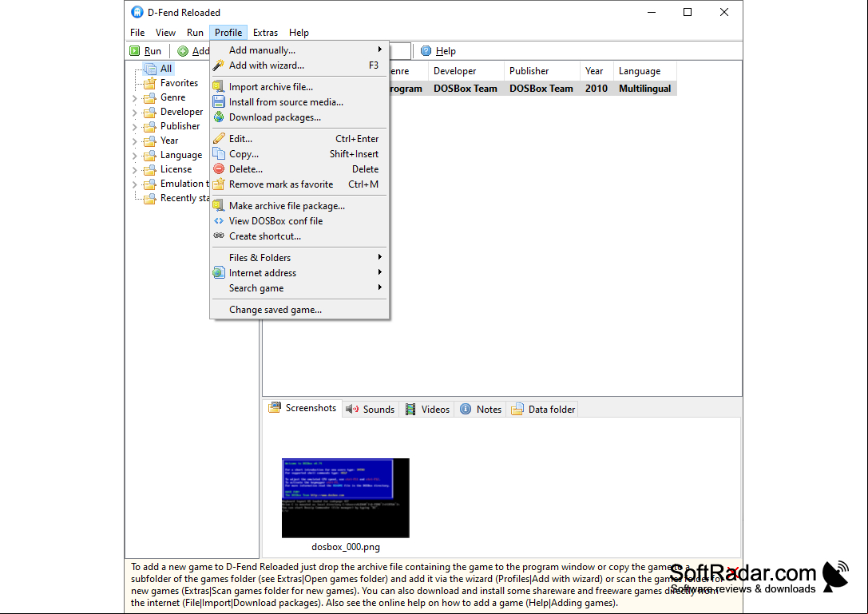The height and width of the screenshot is (614, 868).
Task: Click the Create shortcut link icon
Action: pyautogui.click(x=220, y=236)
